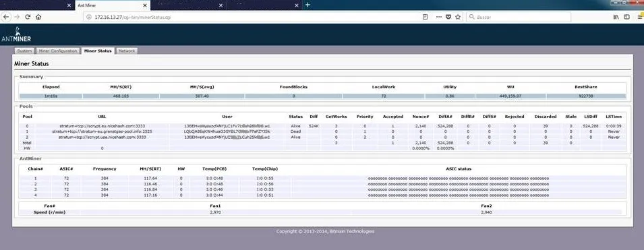Click the Bitmain Technologies copyright text
Screen dimensions: 644x250
325,232
